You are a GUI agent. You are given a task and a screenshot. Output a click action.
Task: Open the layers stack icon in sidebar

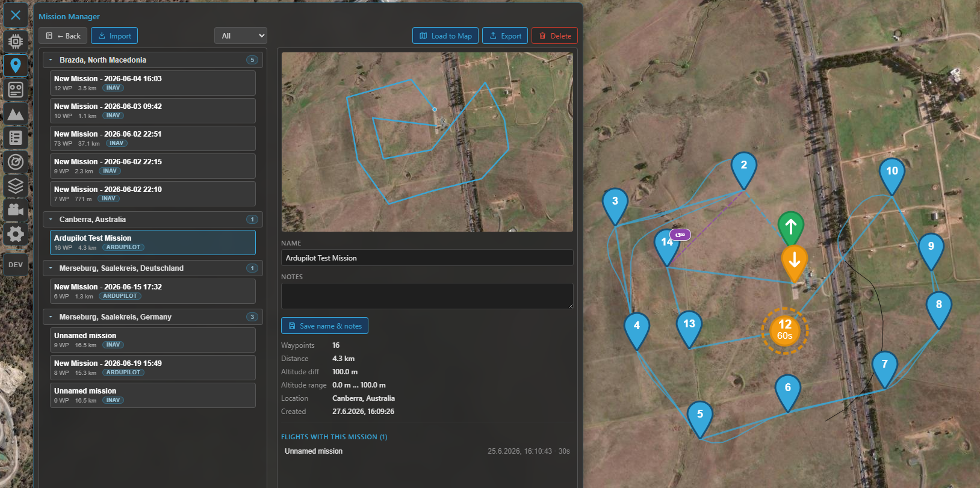[16, 186]
